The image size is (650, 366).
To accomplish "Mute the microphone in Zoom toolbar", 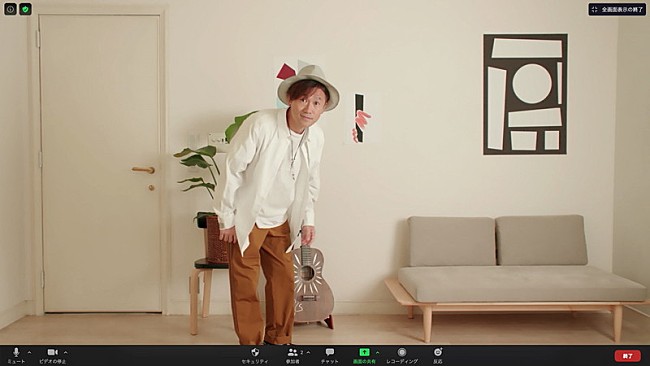I will (x=16, y=356).
